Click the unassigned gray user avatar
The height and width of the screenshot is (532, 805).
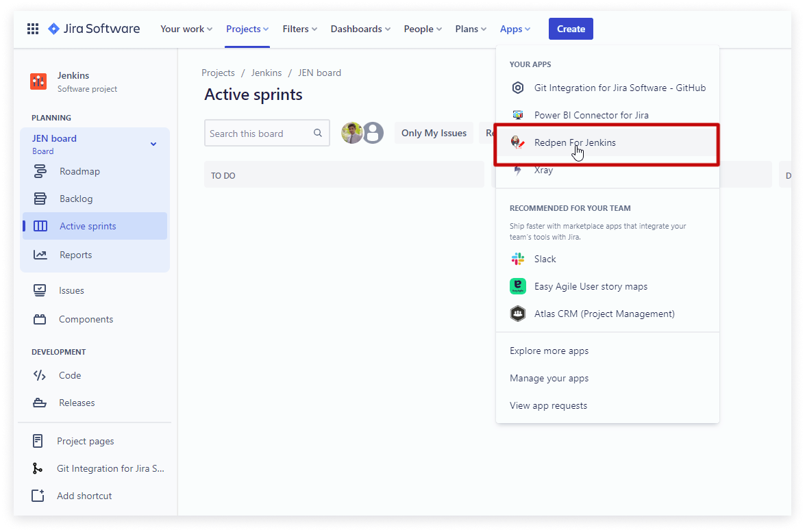373,134
